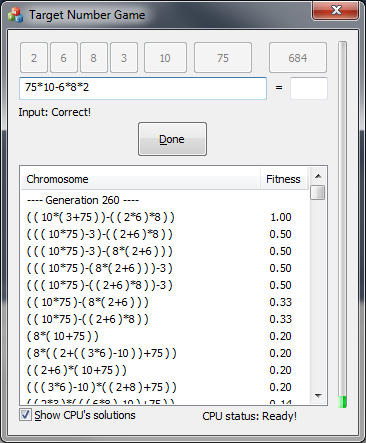Click the number 10 button
The image size is (366, 443).
pyautogui.click(x=165, y=58)
